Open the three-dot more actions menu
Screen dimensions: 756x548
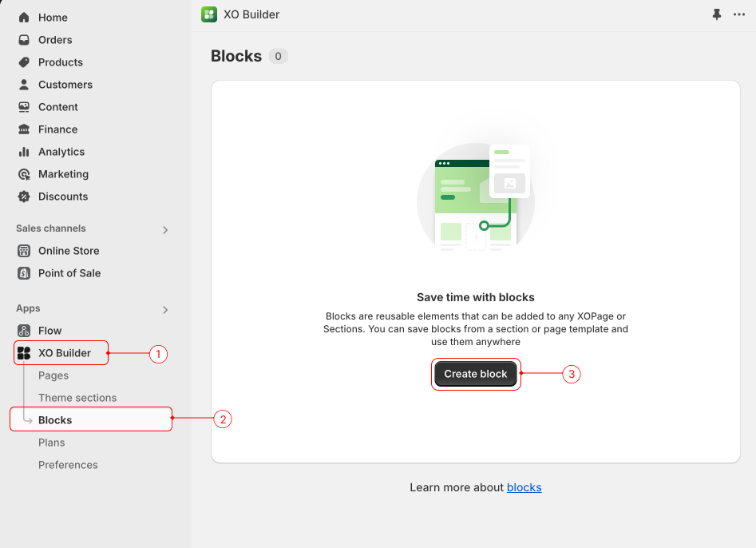pyautogui.click(x=739, y=14)
